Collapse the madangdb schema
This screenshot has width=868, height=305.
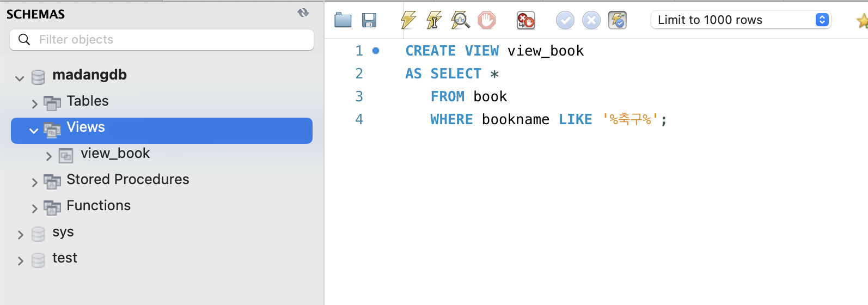20,78
